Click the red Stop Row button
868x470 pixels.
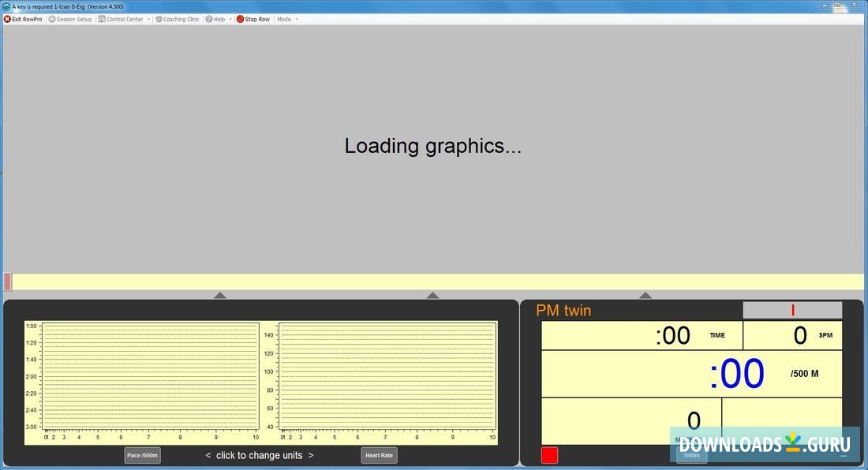[253, 19]
